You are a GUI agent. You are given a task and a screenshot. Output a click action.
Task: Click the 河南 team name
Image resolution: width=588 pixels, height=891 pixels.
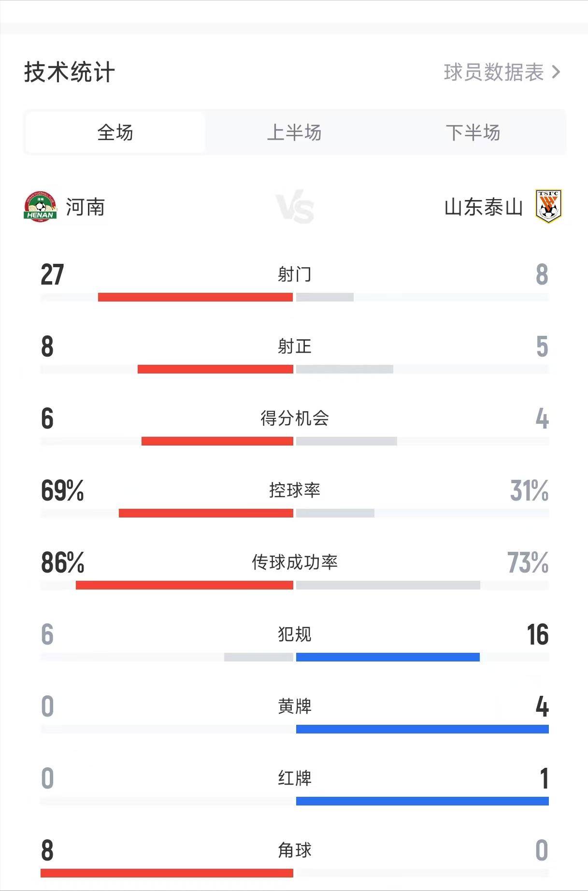[86, 207]
